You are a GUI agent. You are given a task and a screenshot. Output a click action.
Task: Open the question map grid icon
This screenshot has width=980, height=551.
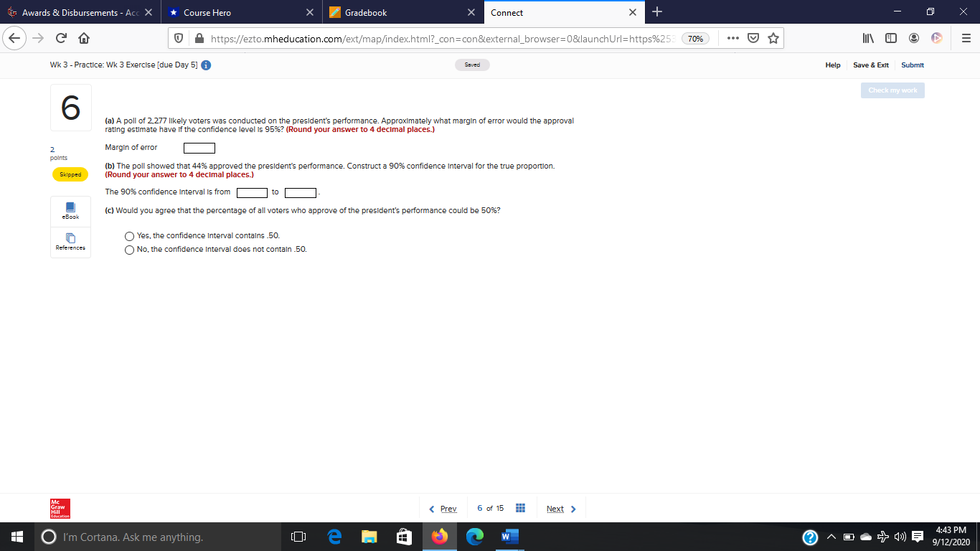click(520, 507)
